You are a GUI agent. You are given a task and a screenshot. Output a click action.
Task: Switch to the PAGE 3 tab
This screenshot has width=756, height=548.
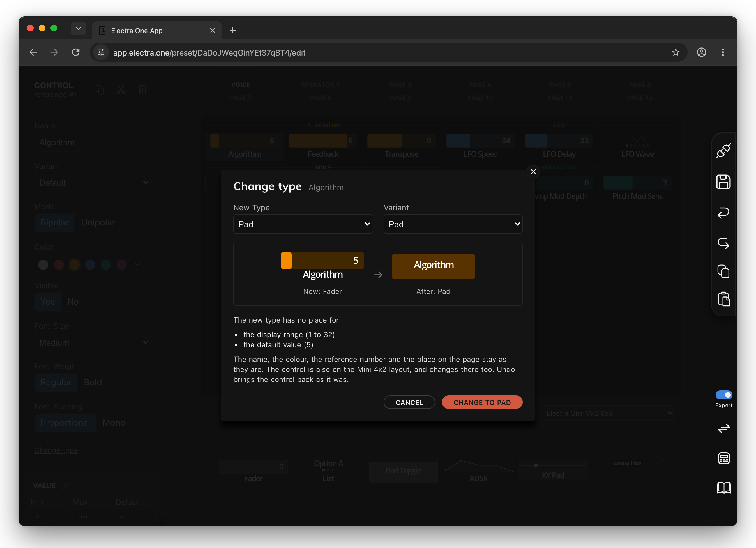(x=400, y=85)
